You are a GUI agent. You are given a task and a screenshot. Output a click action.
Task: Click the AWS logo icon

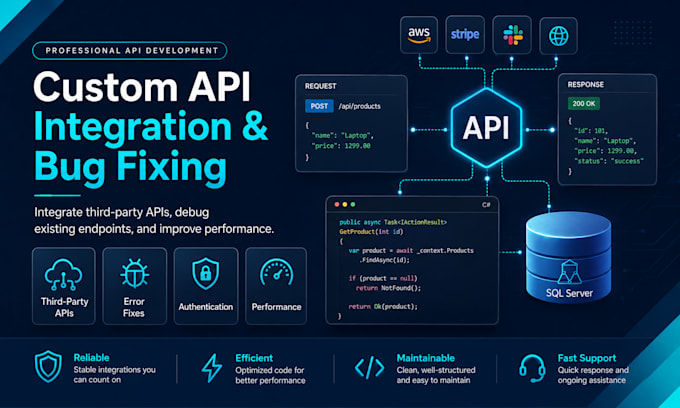[x=419, y=35]
